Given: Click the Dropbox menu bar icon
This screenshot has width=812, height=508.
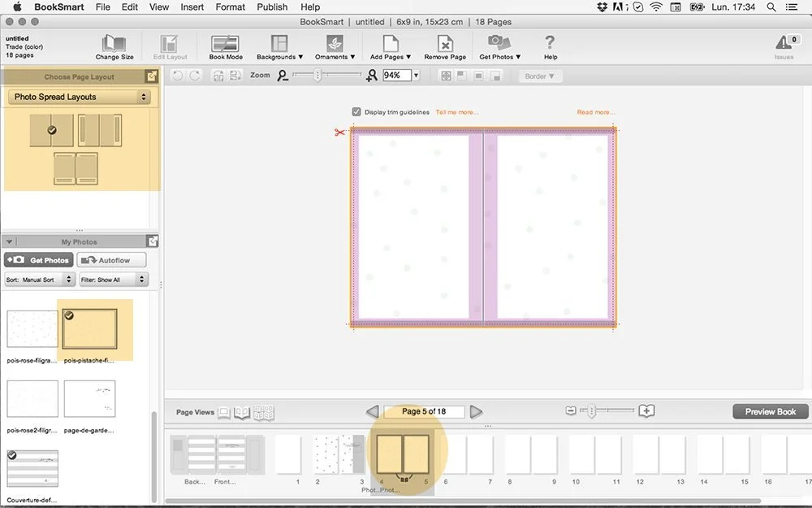Looking at the screenshot, I should coord(602,7).
